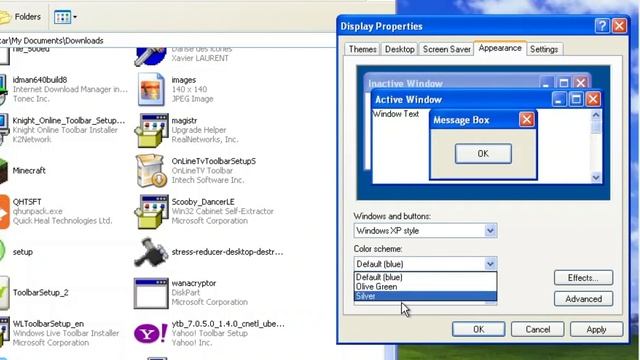This screenshot has width=640, height=360.
Task: Click the preview window scrollbar up arrow
Action: [x=596, y=115]
